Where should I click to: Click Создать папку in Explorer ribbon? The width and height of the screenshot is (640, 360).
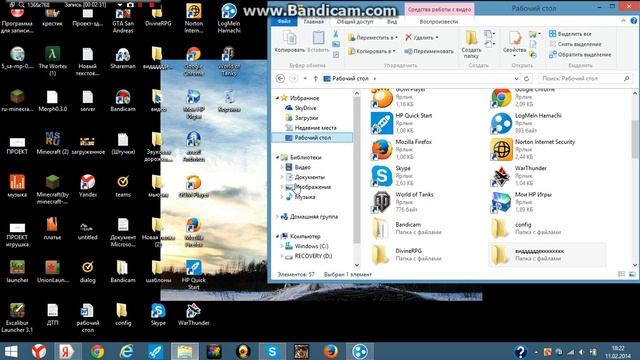point(471,44)
